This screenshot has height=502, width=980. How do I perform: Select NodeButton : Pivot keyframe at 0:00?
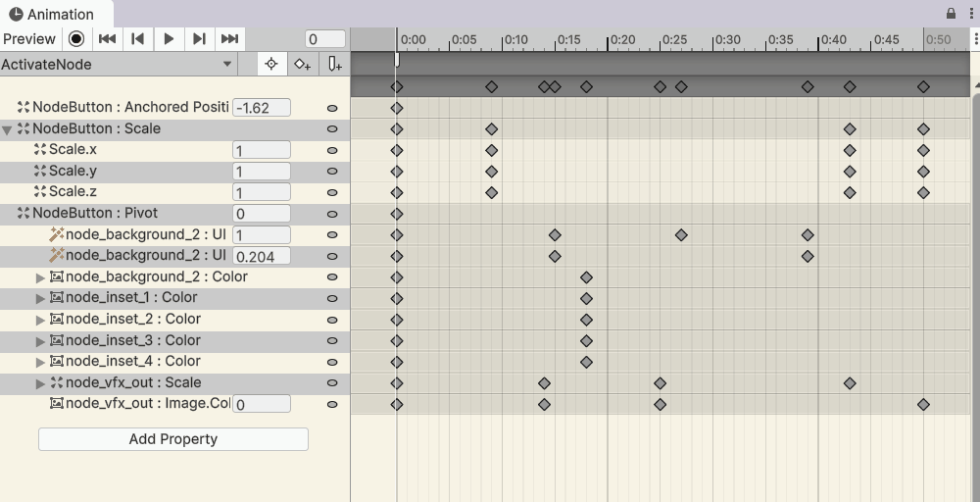tap(396, 214)
